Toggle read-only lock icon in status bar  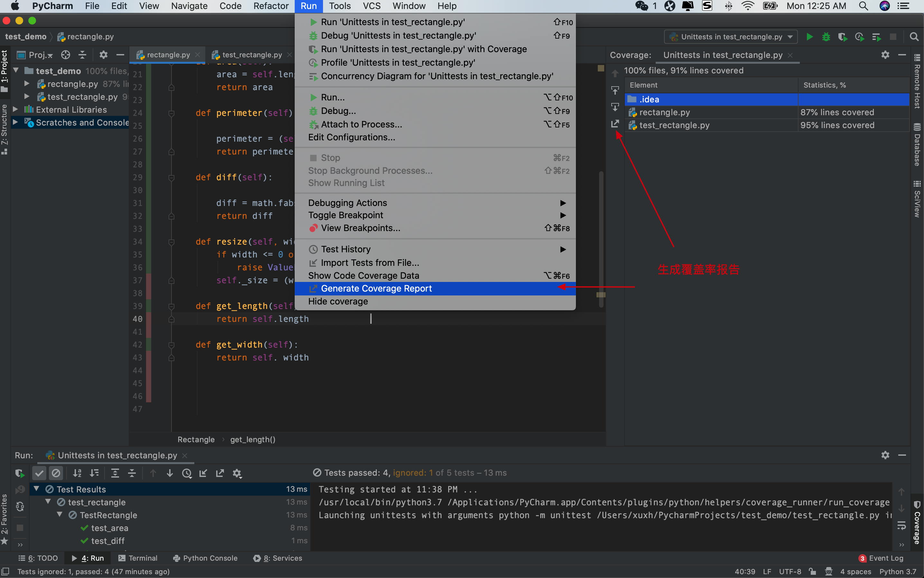[812, 572]
